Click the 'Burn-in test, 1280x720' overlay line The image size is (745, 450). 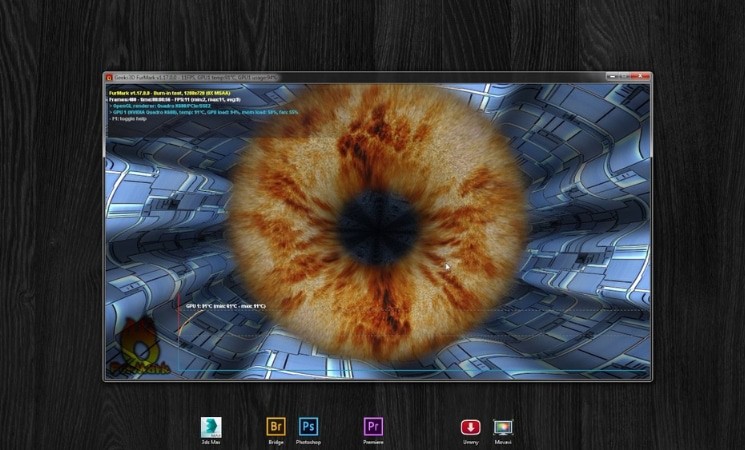(170, 93)
